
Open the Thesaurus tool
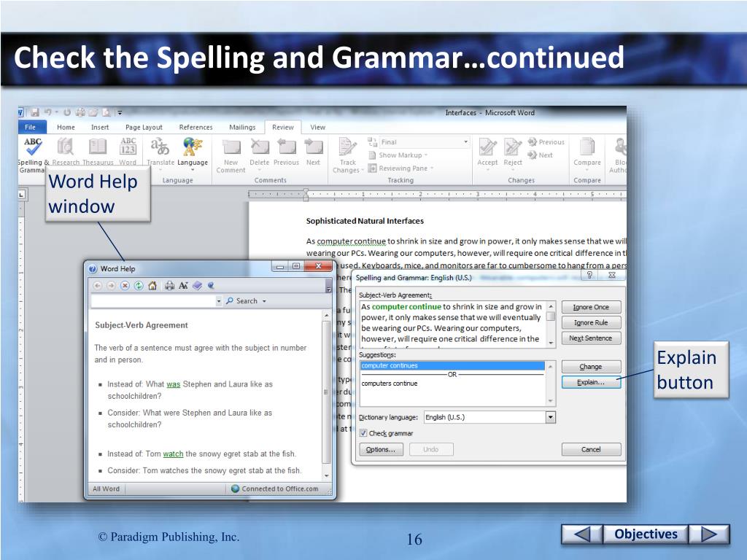click(98, 147)
